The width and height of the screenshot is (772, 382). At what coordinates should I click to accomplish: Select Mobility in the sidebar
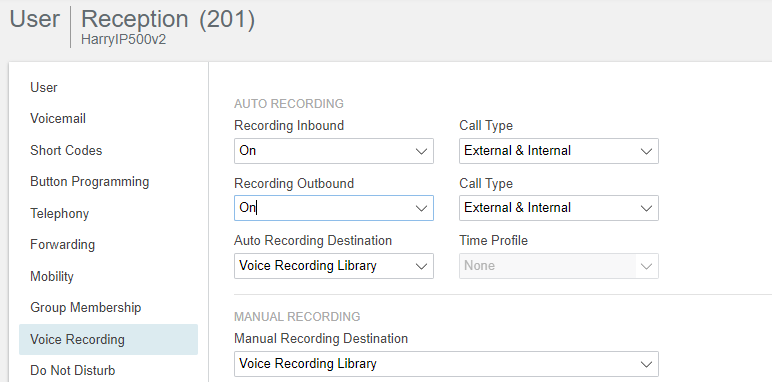coord(52,277)
